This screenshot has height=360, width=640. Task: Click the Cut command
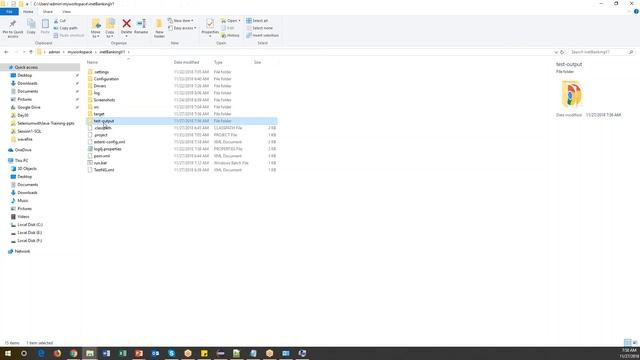(x=60, y=20)
